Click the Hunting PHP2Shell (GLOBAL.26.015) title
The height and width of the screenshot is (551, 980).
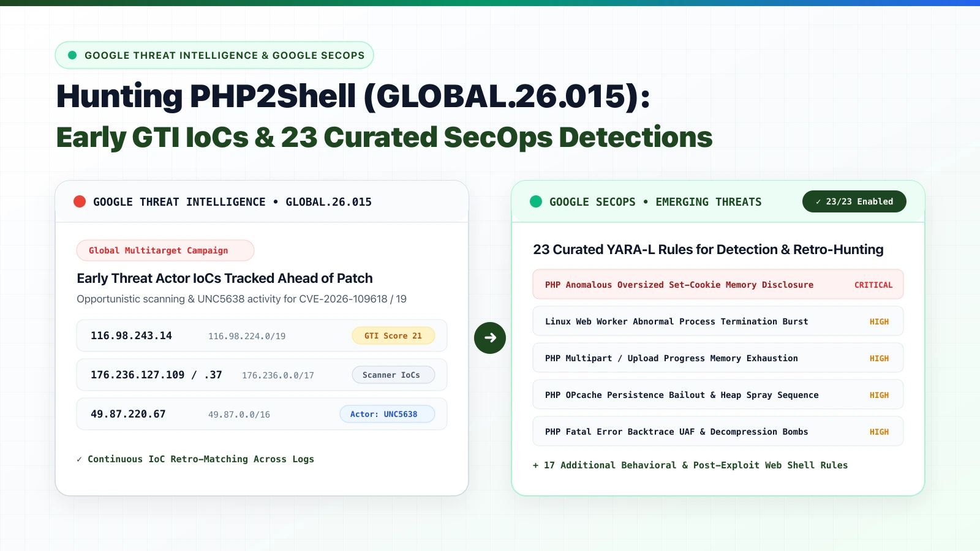click(x=353, y=97)
